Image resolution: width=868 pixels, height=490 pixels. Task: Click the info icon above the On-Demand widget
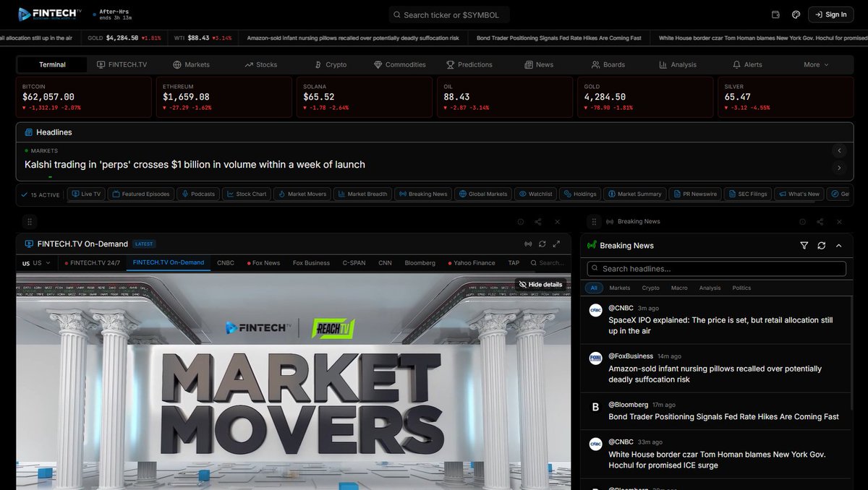(520, 222)
